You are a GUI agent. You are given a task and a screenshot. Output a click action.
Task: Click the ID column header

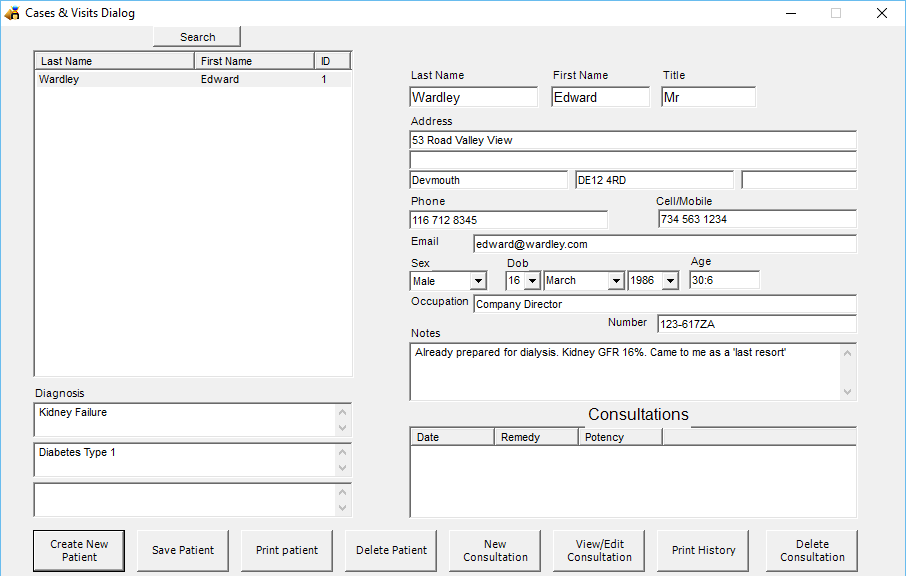click(x=332, y=61)
